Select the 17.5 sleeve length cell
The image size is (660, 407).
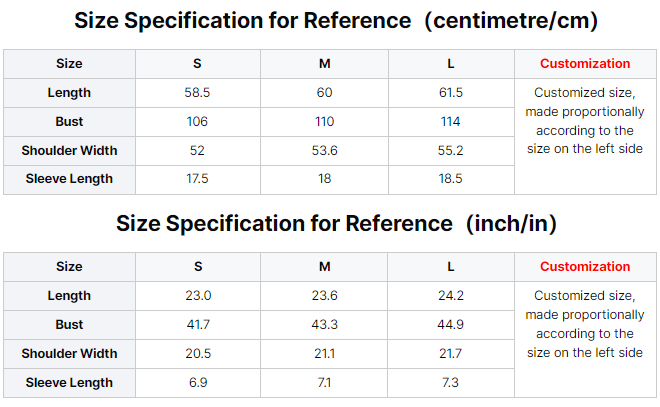point(197,178)
